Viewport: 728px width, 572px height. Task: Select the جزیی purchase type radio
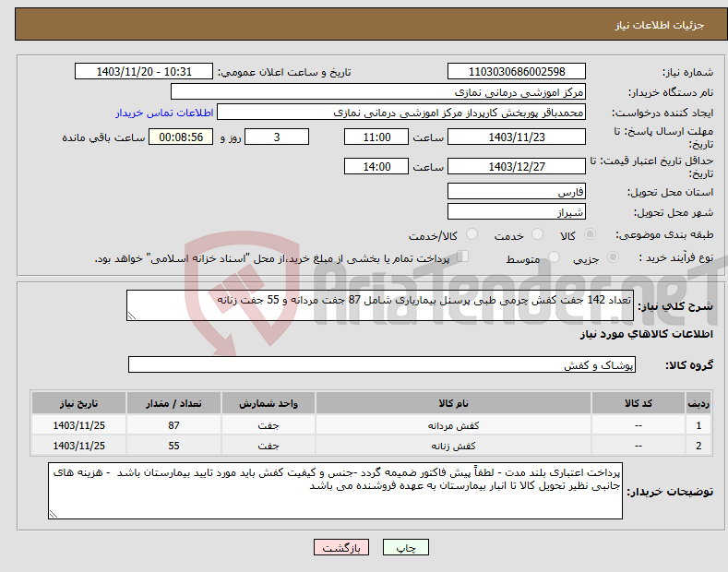tap(613, 256)
